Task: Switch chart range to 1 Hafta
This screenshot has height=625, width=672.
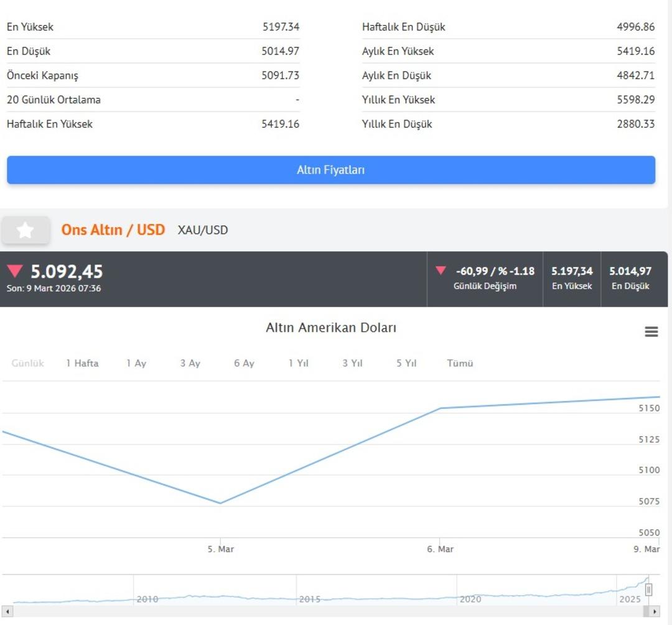Action: 82,363
